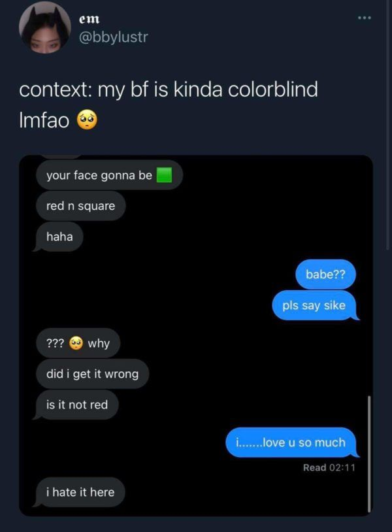Click the pleading emoji in "??? why" message
Screen dimensions: 392x532
pos(76,343)
